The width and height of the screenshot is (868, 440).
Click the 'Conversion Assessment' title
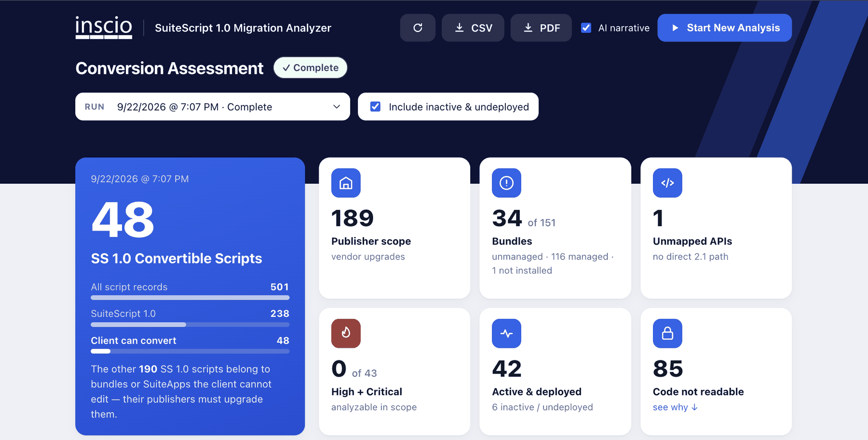[169, 69]
